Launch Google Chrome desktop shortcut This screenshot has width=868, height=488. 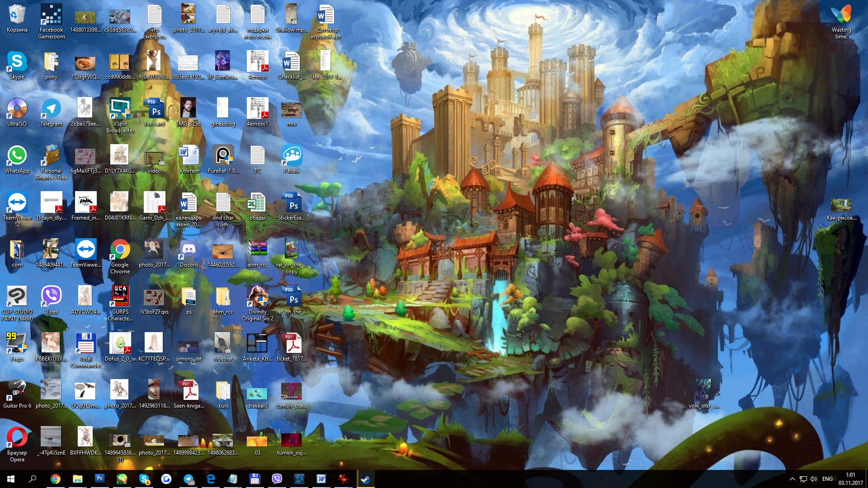[x=120, y=257]
